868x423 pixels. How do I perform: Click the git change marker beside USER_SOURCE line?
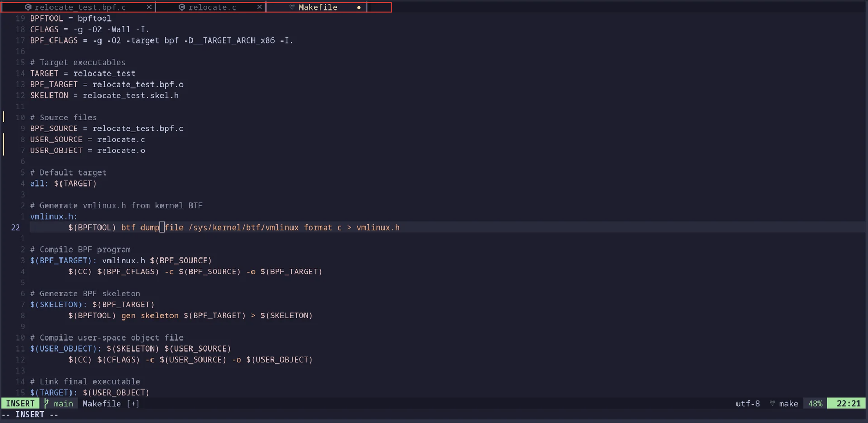click(x=4, y=140)
